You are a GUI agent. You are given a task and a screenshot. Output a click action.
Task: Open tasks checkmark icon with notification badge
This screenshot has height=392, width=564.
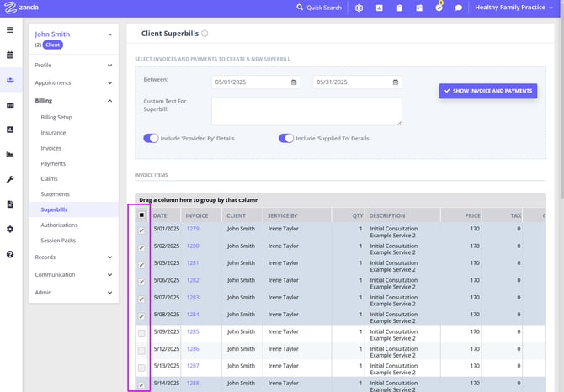point(439,8)
